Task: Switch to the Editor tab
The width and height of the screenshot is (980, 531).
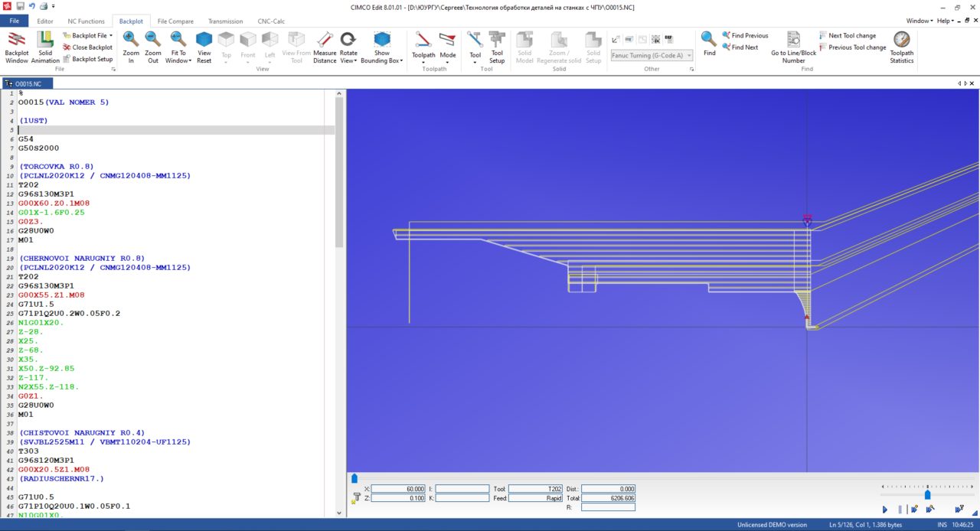Action: [x=45, y=21]
